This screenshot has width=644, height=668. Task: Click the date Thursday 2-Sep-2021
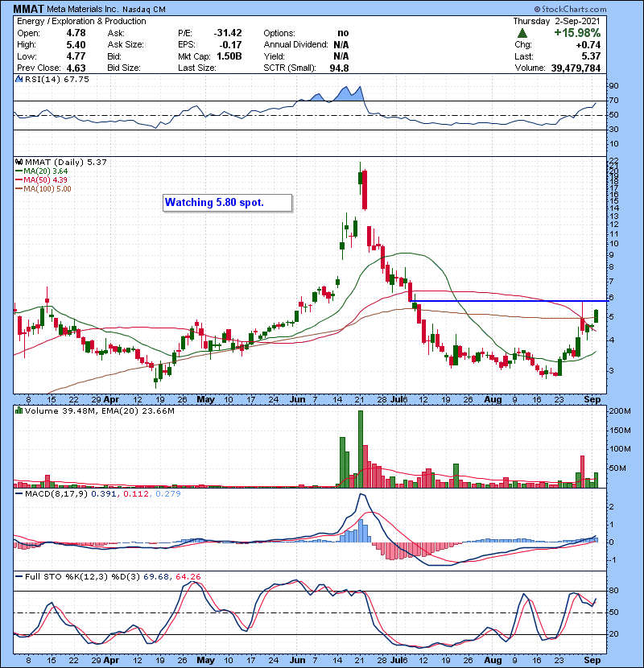(556, 21)
